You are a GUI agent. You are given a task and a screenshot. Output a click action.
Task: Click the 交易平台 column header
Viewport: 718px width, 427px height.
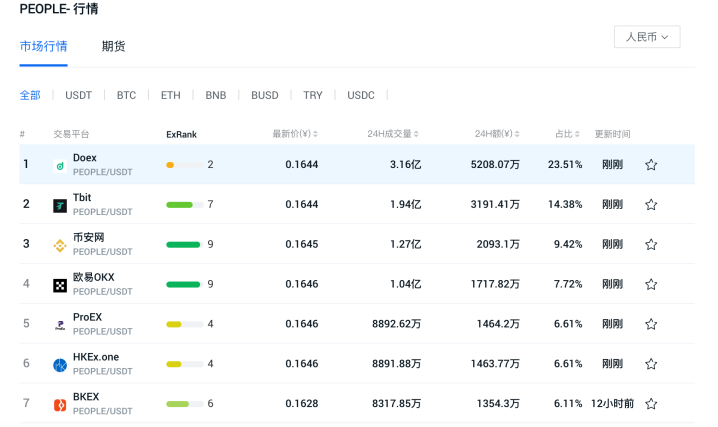click(x=71, y=134)
